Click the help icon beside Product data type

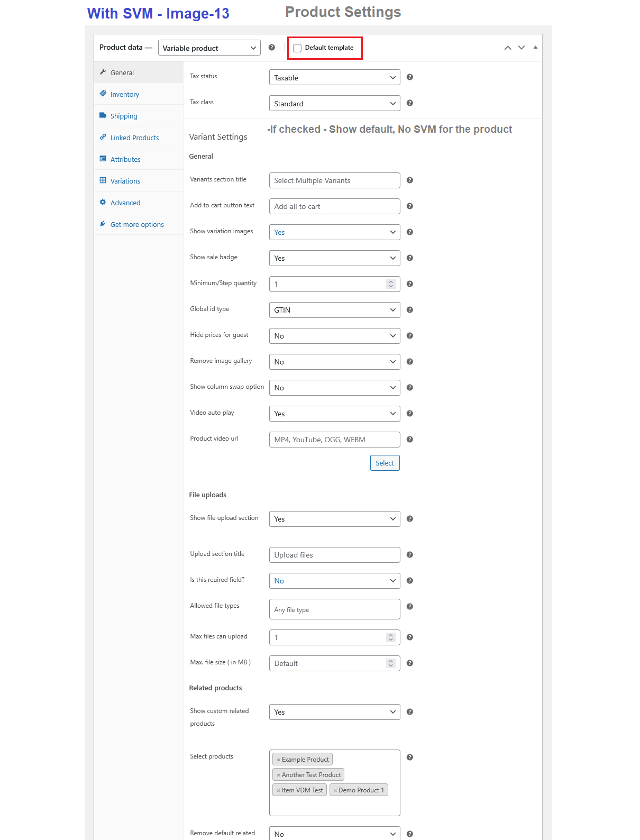(271, 48)
